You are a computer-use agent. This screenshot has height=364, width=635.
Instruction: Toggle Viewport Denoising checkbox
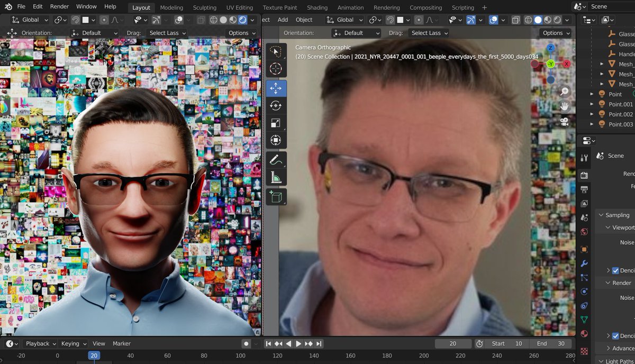(615, 270)
